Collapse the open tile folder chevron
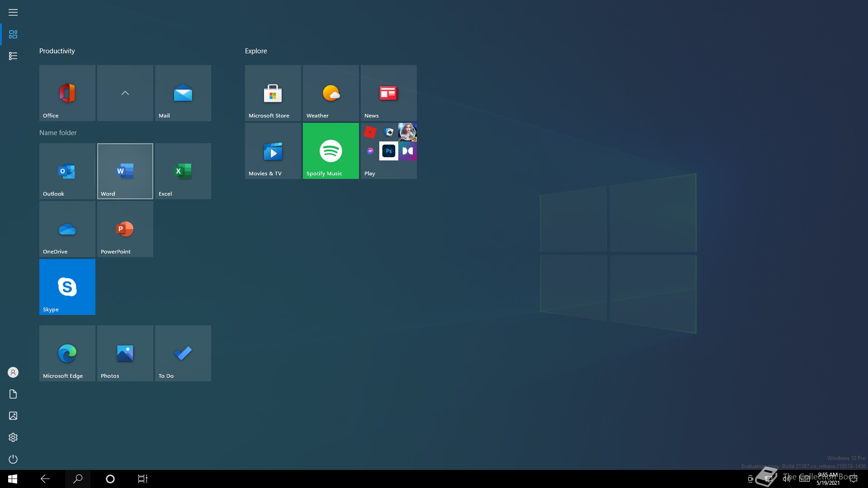 (x=125, y=93)
